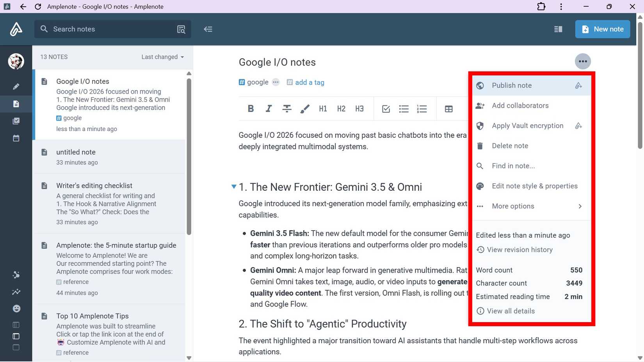Open the browser three-dot menu

click(x=561, y=7)
